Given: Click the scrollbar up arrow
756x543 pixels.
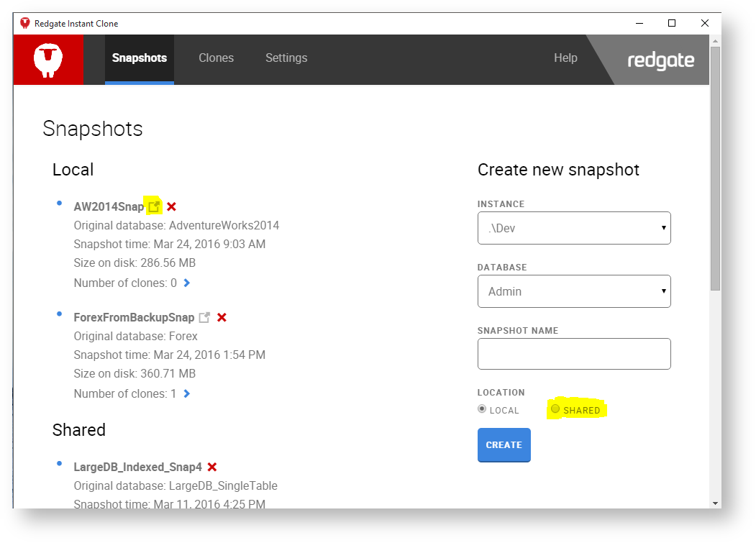Looking at the screenshot, I should coord(715,41).
